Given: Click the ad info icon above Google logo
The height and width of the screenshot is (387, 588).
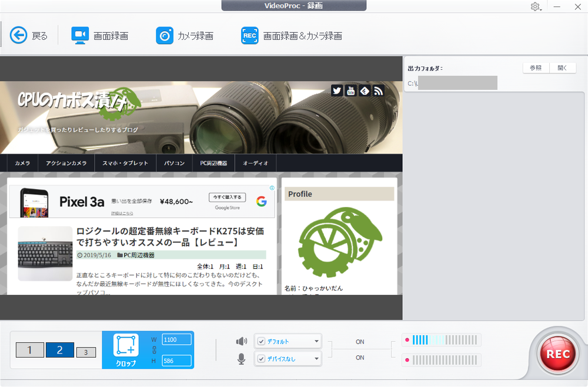Looking at the screenshot, I should click(272, 188).
